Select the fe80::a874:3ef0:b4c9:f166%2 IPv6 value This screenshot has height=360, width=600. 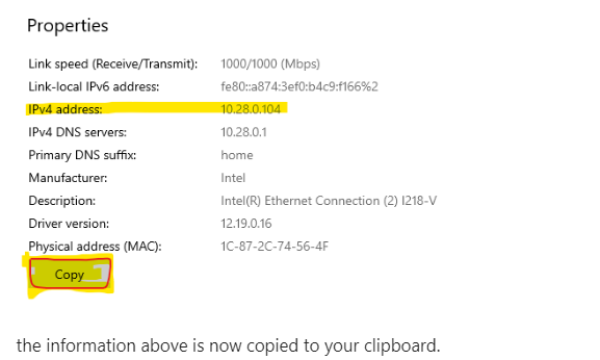299,86
